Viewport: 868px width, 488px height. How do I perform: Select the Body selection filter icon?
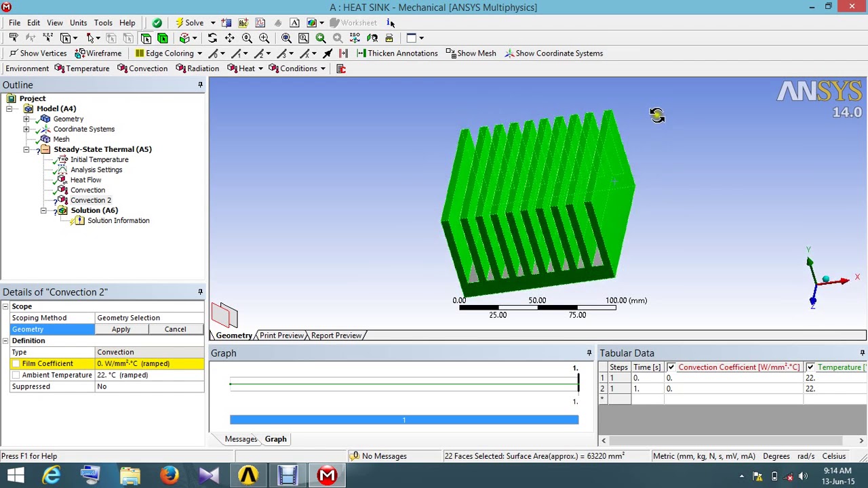click(x=163, y=38)
